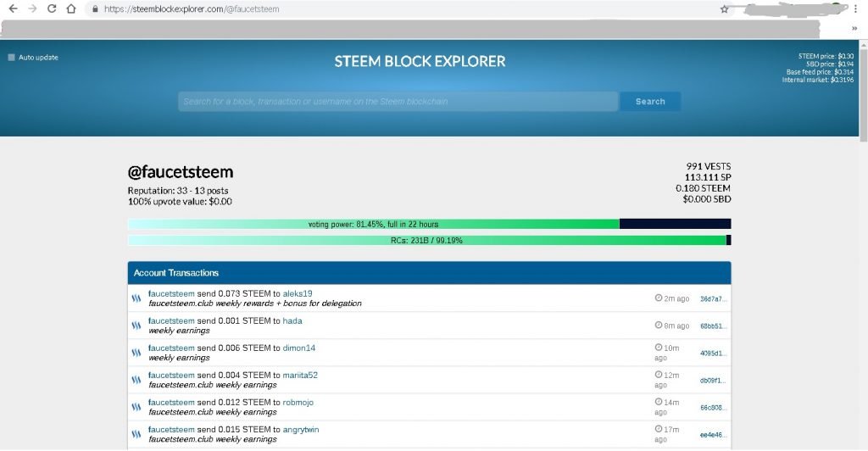Screen dimensions: 868x451
Task: Click Steem icon in aleks19 transaction row
Action: coord(136,298)
